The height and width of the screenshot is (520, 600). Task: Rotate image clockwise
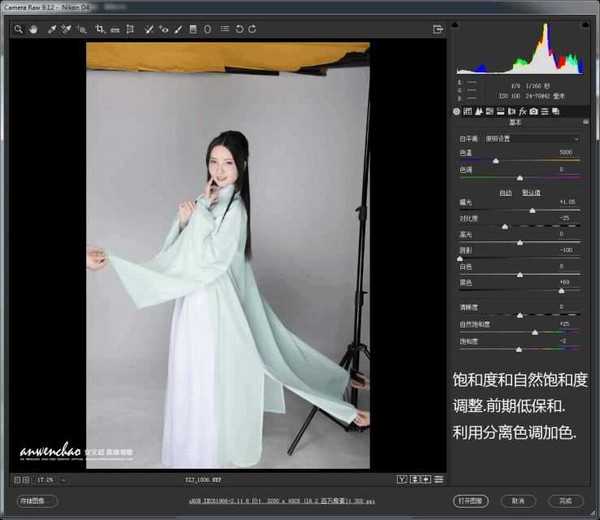pyautogui.click(x=252, y=30)
